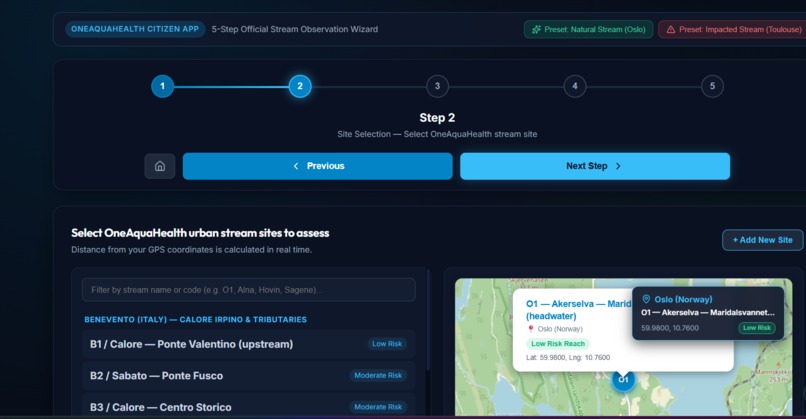Image resolution: width=806 pixels, height=419 pixels.
Task: Click the Previous button
Action: pyautogui.click(x=318, y=166)
